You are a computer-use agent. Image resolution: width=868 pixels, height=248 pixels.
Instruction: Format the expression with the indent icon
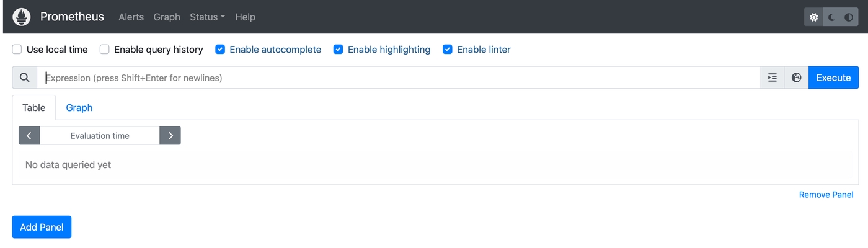(773, 77)
